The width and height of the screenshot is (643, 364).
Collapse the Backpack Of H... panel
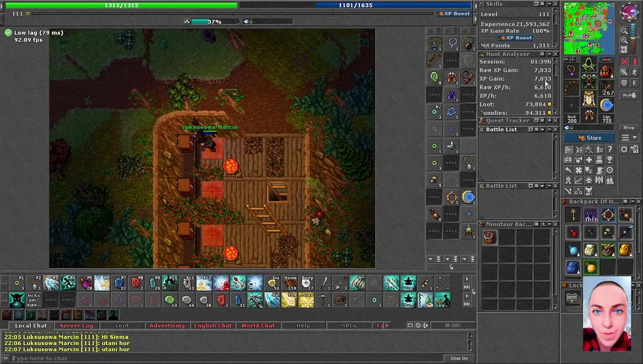632,202
